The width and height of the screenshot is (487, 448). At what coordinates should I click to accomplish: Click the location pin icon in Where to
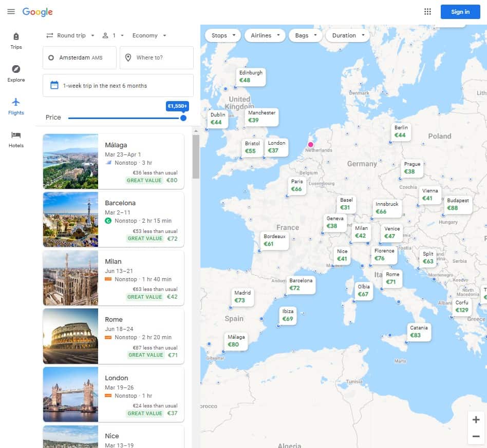pos(128,57)
